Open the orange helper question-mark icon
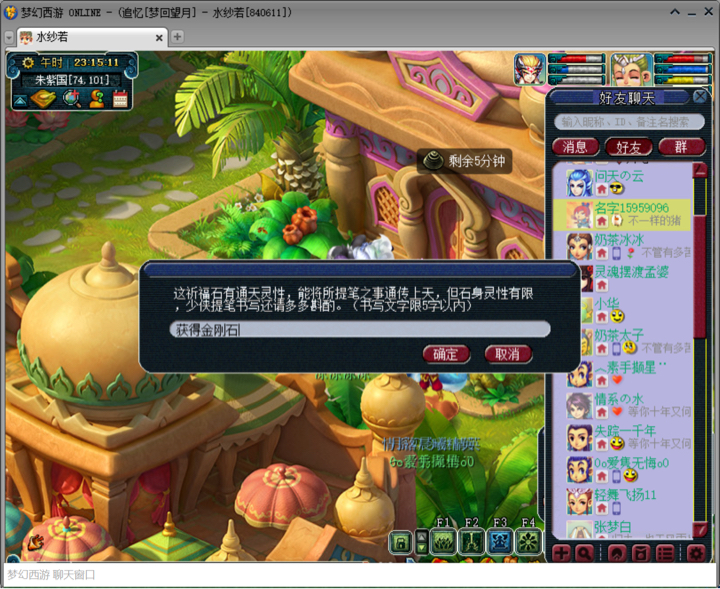720x589 pixels. (x=96, y=99)
